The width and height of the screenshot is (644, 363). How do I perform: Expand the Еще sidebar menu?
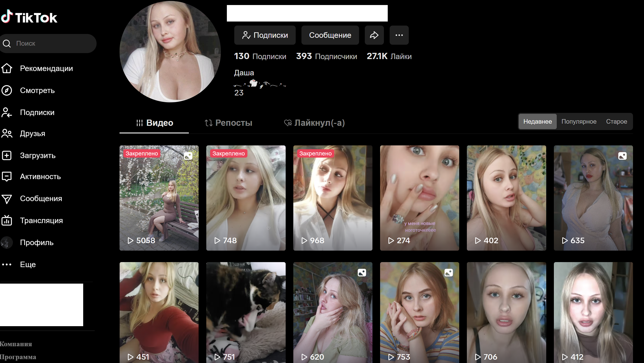pos(28,264)
